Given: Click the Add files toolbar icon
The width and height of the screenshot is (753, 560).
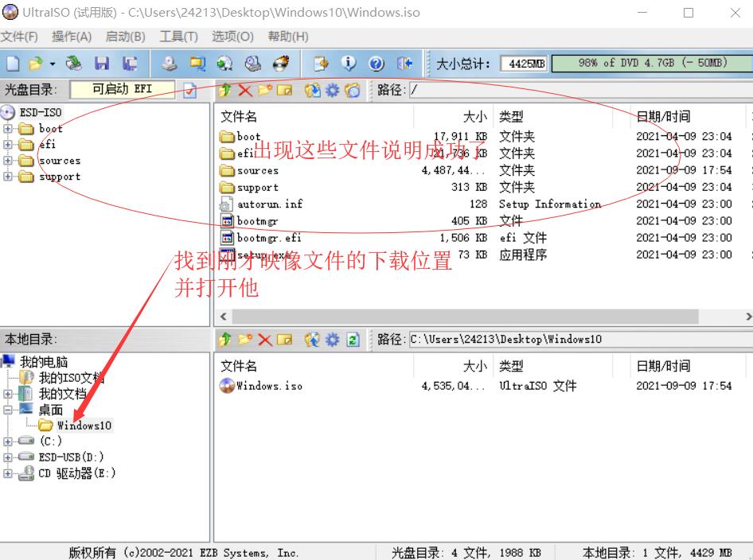Looking at the screenshot, I should (320, 64).
